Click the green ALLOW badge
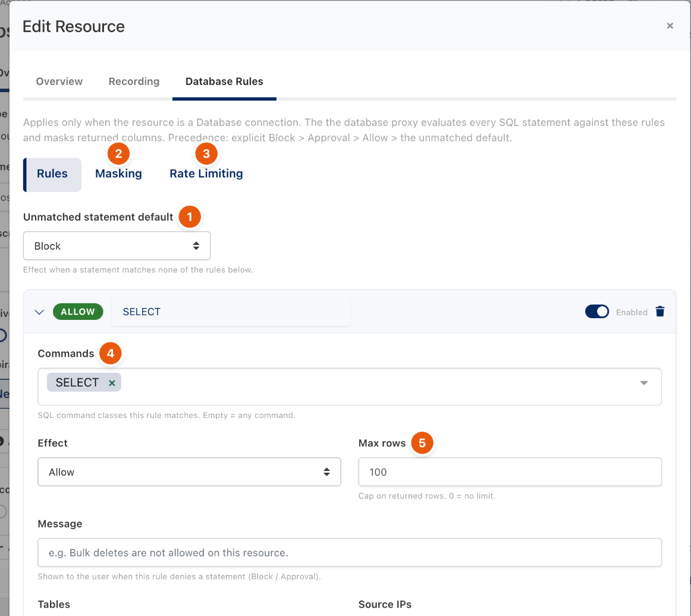The width and height of the screenshot is (691, 616). coord(78,312)
